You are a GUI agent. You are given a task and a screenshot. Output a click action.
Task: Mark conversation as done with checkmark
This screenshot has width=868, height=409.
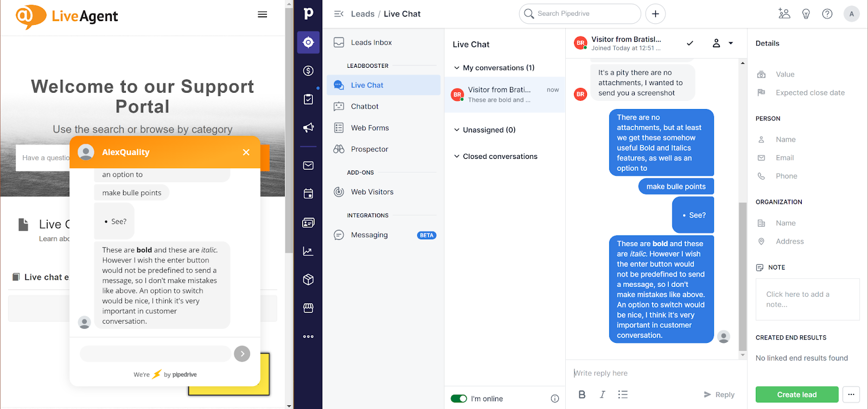click(x=690, y=43)
